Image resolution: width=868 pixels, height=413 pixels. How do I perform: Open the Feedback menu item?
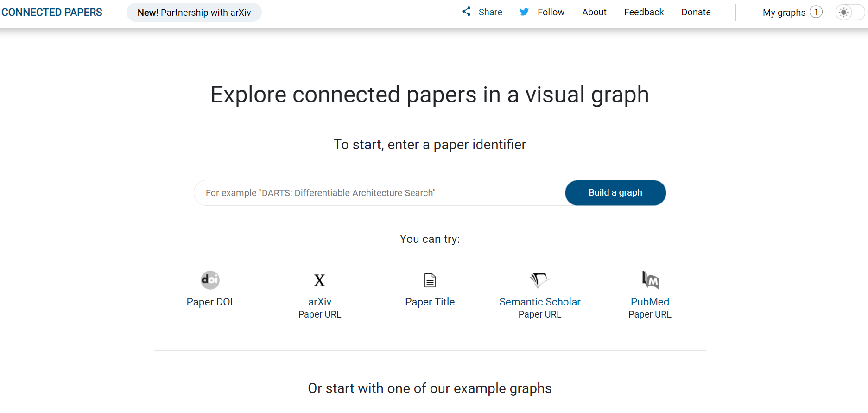[644, 13]
